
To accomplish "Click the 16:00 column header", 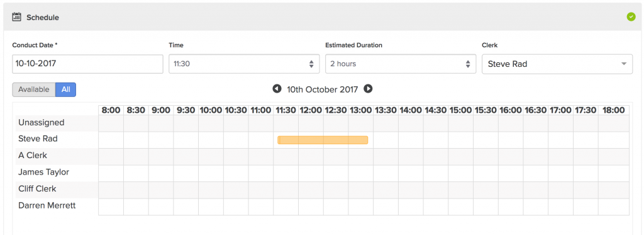I will coord(511,110).
